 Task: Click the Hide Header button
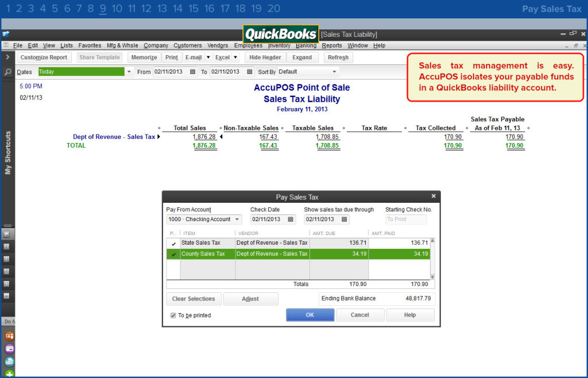(x=265, y=57)
